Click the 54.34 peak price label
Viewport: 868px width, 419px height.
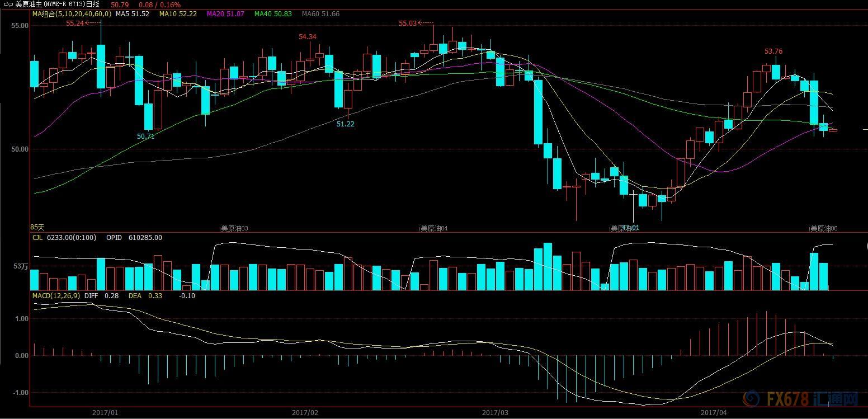308,36
